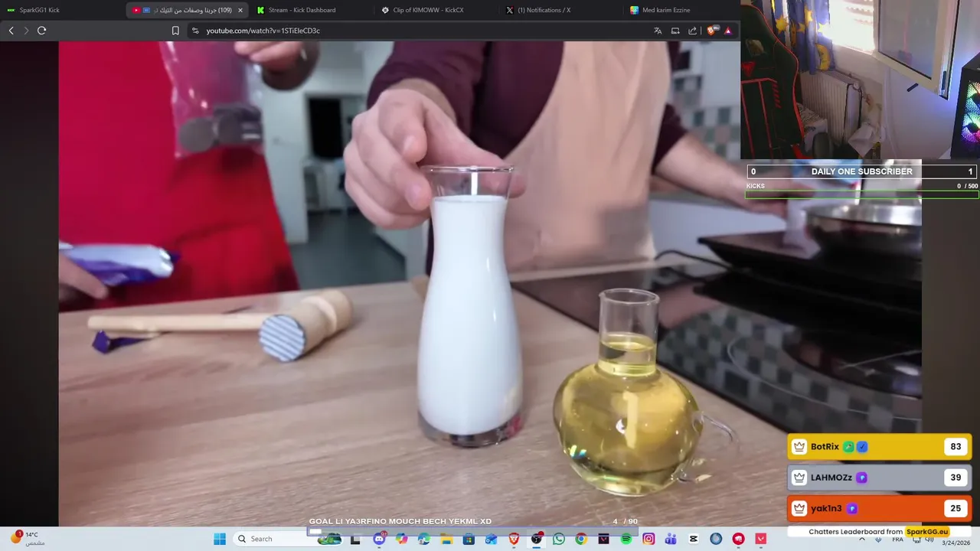Open the Windows Start menu
Screen dimensions: 980x551
coord(220,539)
